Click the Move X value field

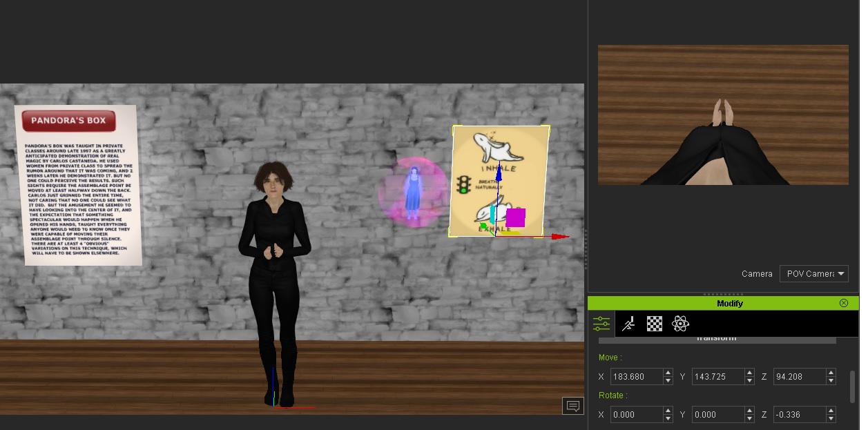(x=635, y=376)
